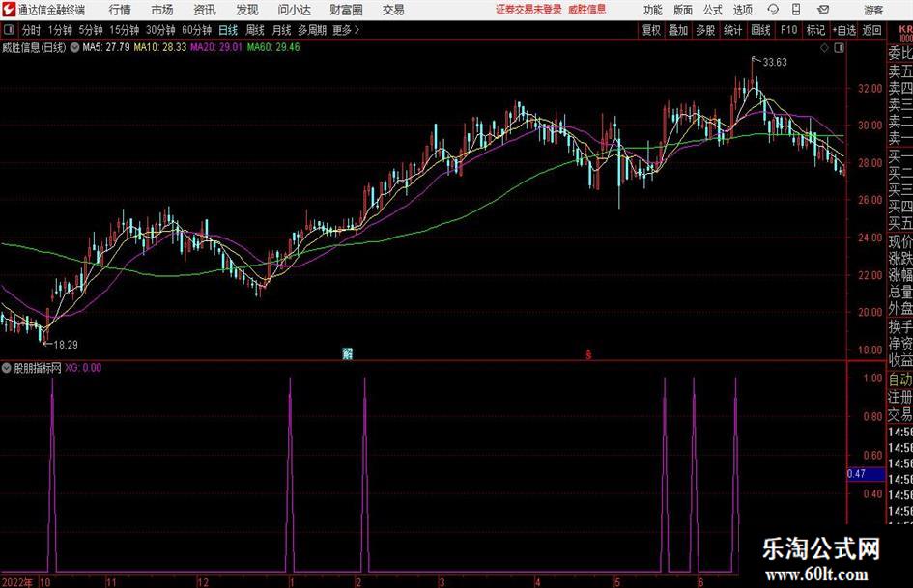Image resolution: width=913 pixels, height=588 pixels.
Task: Click the 叠加 overlay toolbar button
Action: pyautogui.click(x=678, y=30)
